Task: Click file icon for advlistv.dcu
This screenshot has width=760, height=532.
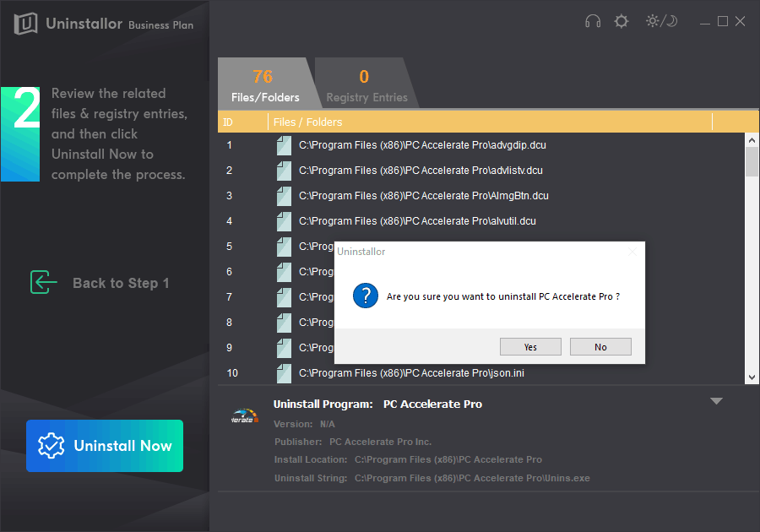Action: click(x=284, y=171)
